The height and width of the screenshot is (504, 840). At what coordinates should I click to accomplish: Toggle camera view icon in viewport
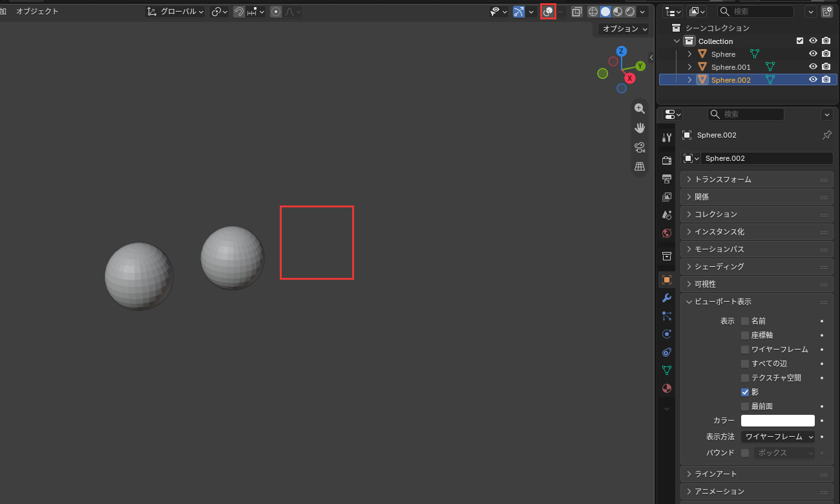click(640, 147)
